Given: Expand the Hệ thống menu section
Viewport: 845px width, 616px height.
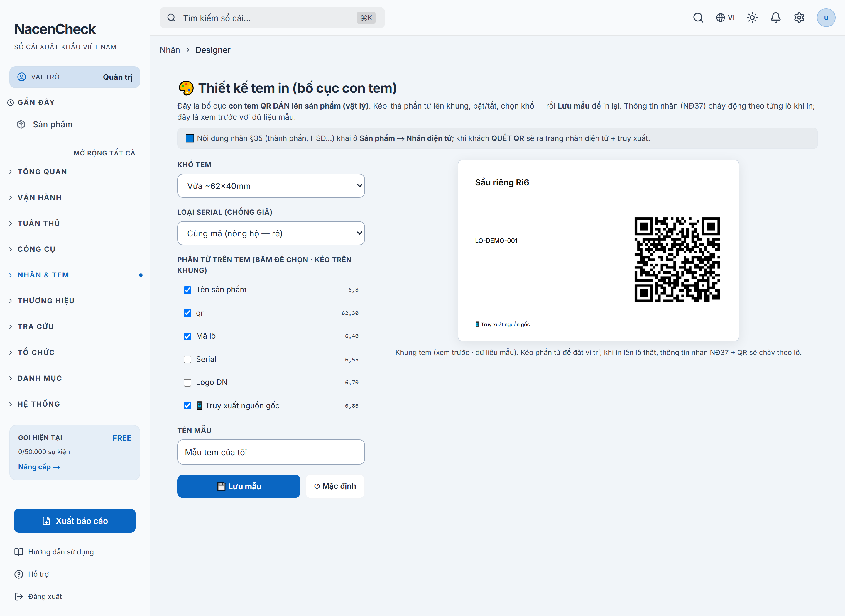Looking at the screenshot, I should 75,404.
